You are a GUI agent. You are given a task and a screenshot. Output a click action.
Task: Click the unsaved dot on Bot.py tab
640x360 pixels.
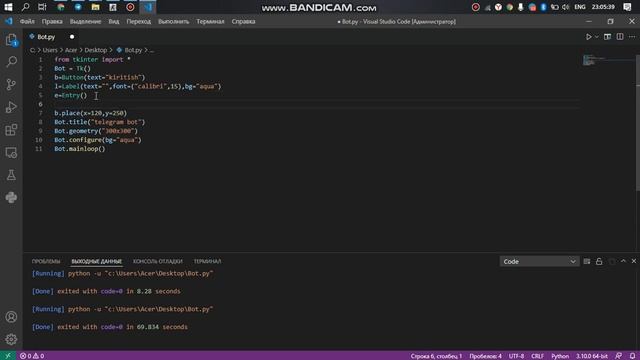tap(72, 37)
